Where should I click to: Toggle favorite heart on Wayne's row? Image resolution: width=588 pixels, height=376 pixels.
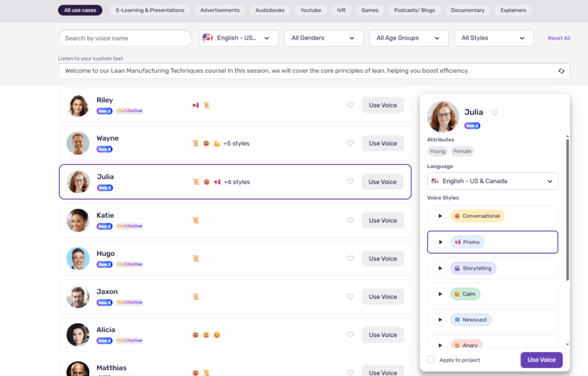tap(350, 144)
